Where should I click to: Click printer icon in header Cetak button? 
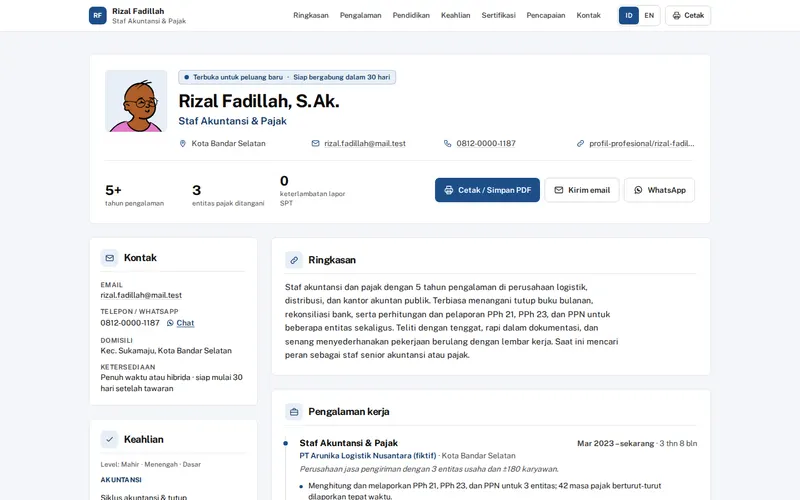[x=677, y=15]
